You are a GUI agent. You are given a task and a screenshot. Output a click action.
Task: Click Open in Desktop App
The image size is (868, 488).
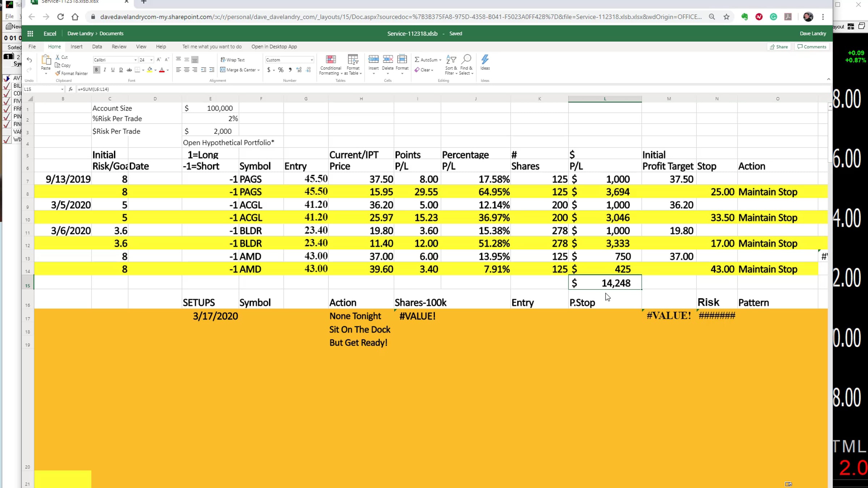click(274, 47)
